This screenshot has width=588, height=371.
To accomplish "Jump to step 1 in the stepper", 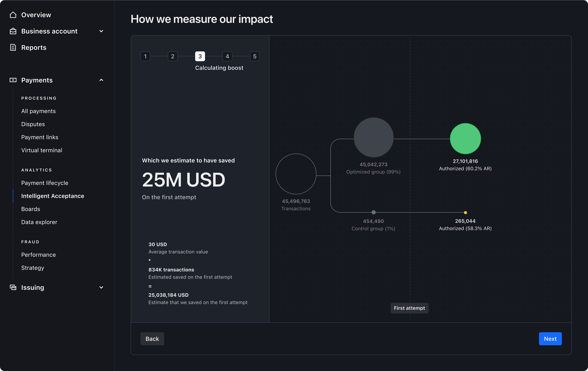I will coord(145,56).
